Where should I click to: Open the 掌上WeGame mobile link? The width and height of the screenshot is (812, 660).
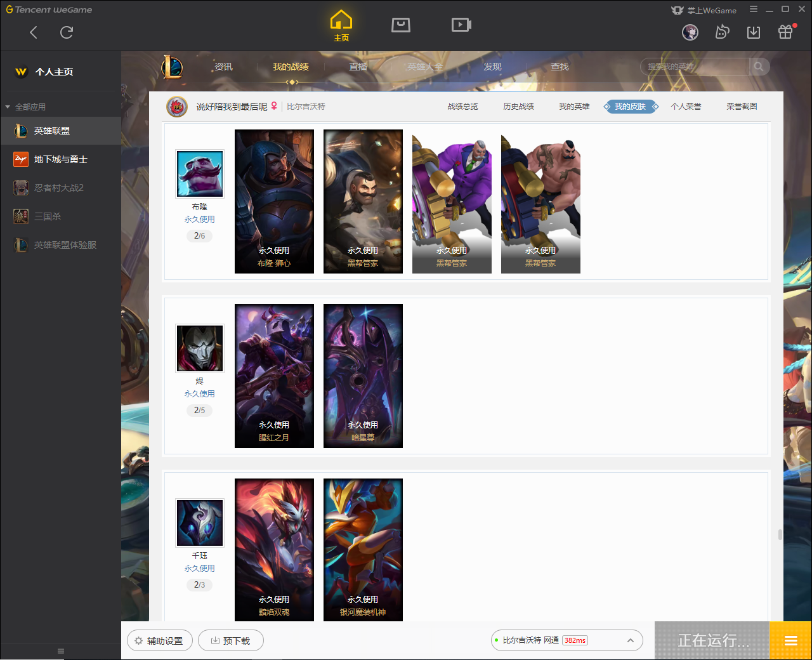pyautogui.click(x=704, y=10)
